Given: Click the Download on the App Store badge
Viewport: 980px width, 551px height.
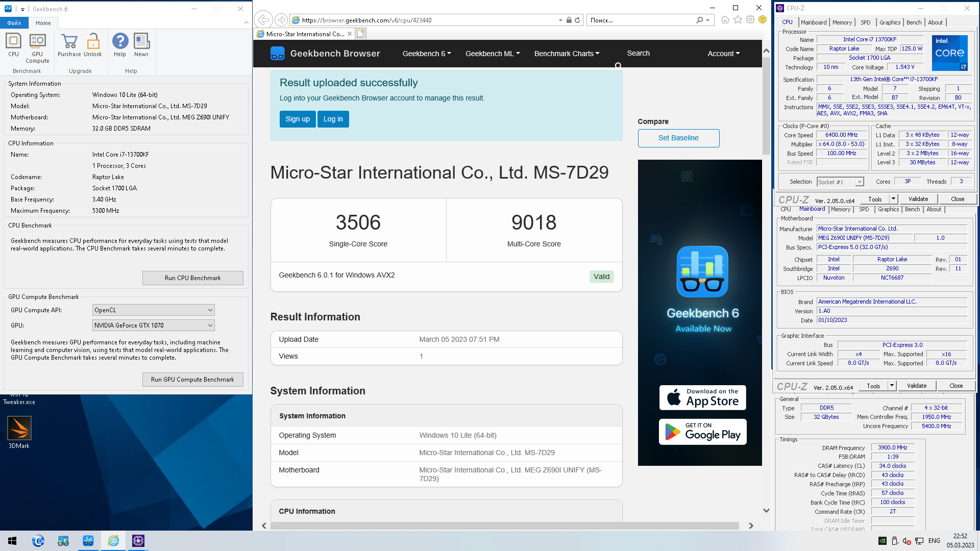Looking at the screenshot, I should pos(702,397).
